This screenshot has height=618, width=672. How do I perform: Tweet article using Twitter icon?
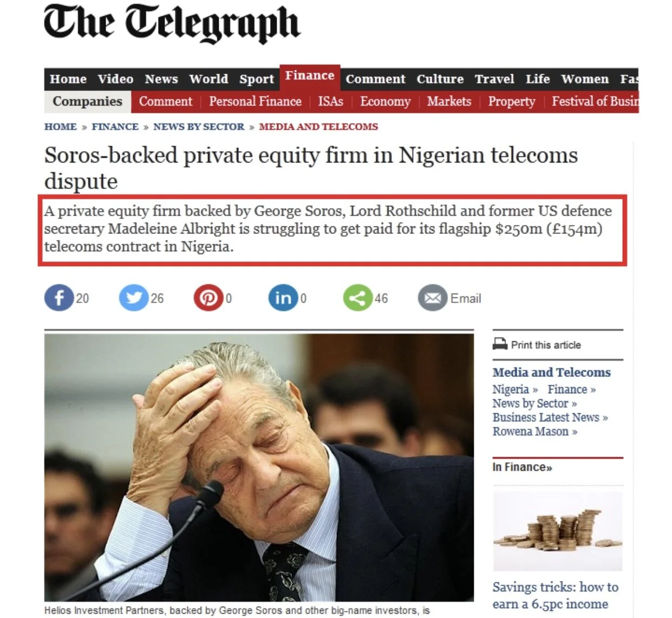click(134, 298)
